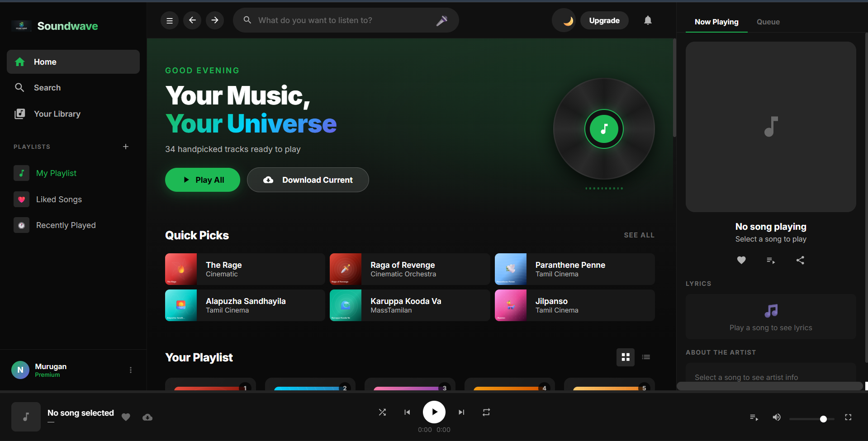Viewport: 868px width, 441px height.
Task: Open Liked Songs playlist
Action: 73,199
